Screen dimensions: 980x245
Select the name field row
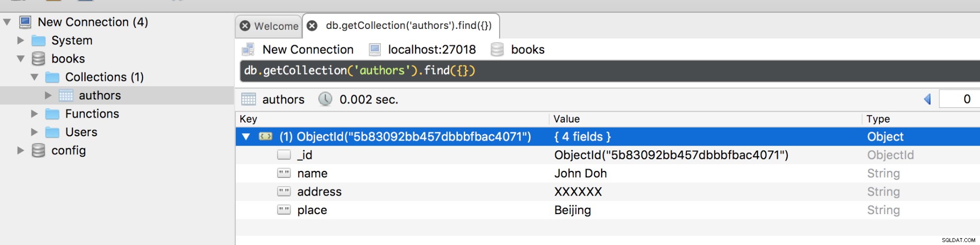click(607, 173)
